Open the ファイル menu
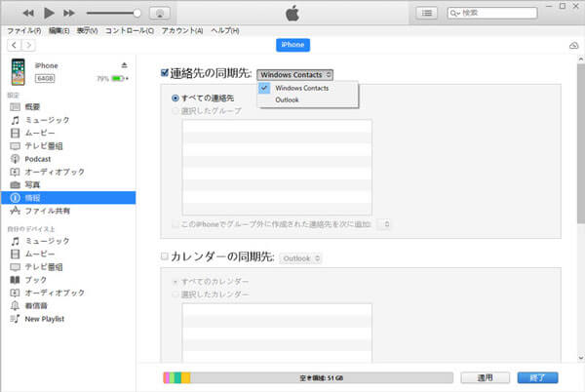 (24, 30)
